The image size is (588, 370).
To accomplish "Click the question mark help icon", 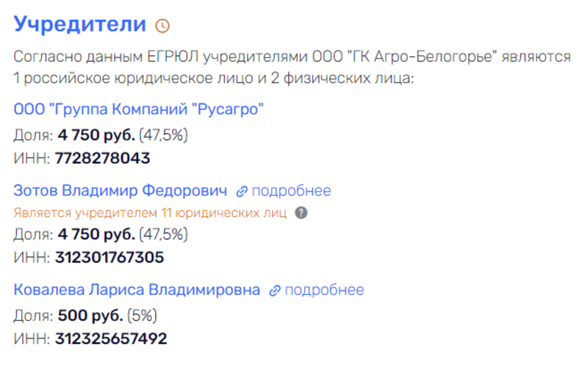I will [301, 213].
